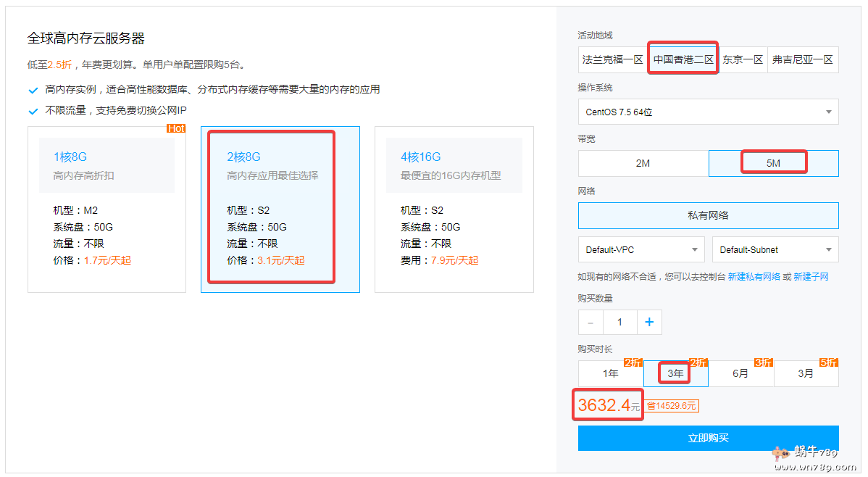Click the Hot badge on 1核8G plan
Screen dimensions: 868x477
click(x=176, y=129)
